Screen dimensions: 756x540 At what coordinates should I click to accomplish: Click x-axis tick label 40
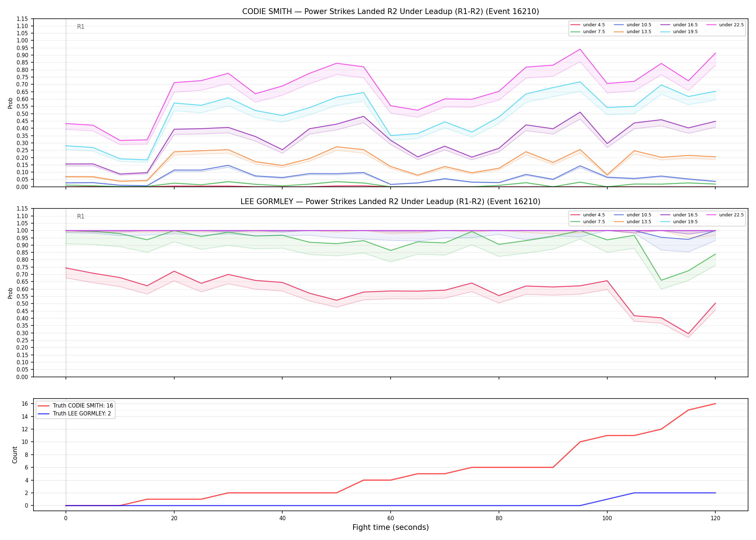tap(282, 518)
